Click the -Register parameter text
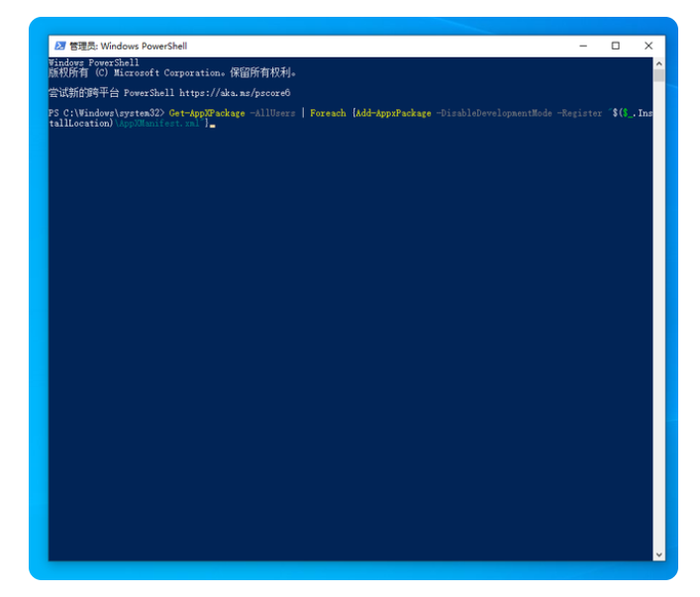 tap(580, 113)
